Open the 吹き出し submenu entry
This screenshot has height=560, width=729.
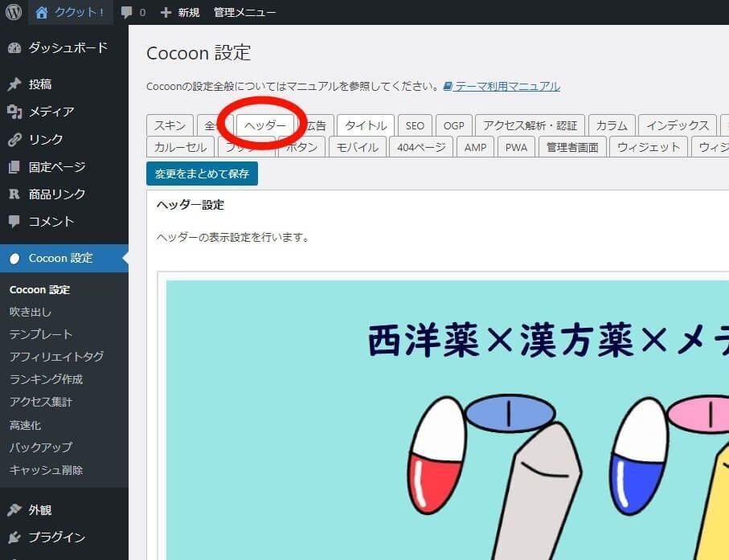(31, 312)
